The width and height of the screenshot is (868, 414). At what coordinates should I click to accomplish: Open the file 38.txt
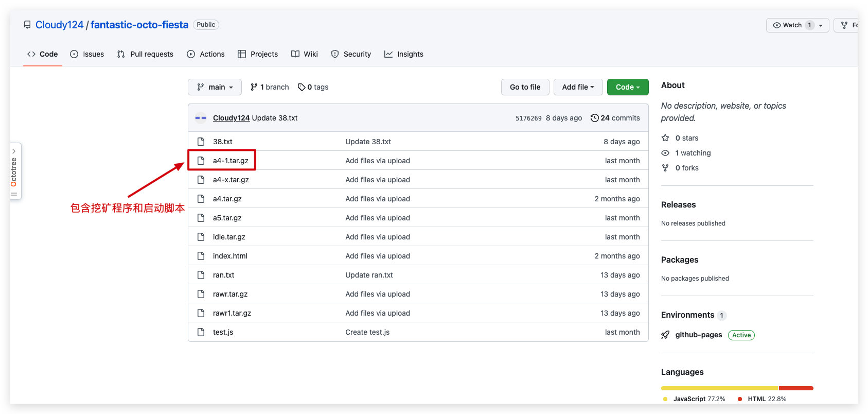click(223, 142)
